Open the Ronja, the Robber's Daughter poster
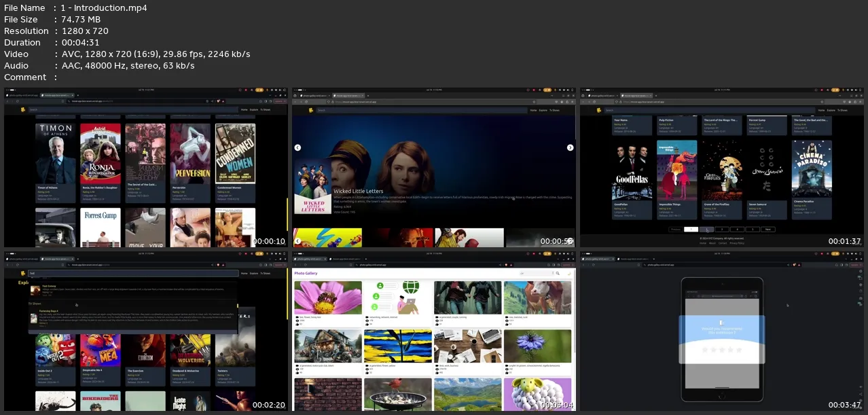The image size is (868, 415). (x=101, y=154)
